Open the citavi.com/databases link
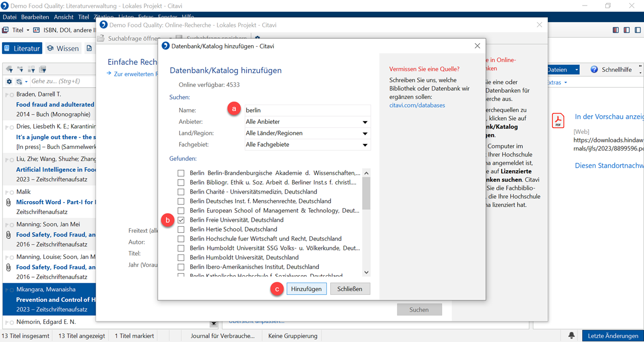644x342 pixels. click(x=417, y=105)
